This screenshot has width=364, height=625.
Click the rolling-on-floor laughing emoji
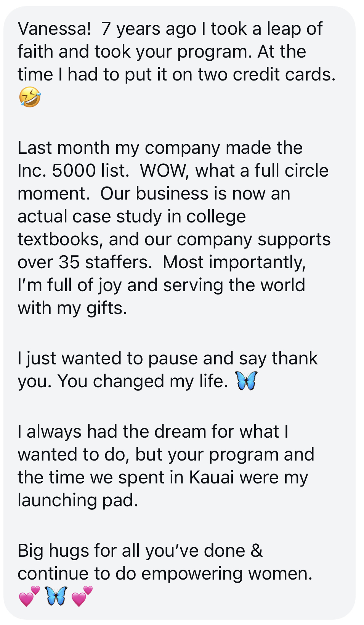(30, 97)
